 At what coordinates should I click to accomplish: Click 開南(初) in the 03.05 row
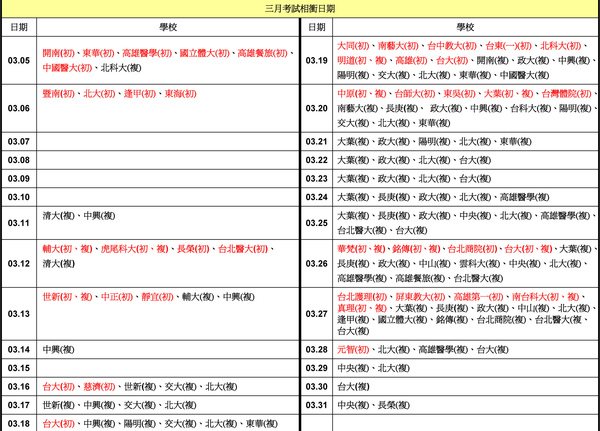59,53
